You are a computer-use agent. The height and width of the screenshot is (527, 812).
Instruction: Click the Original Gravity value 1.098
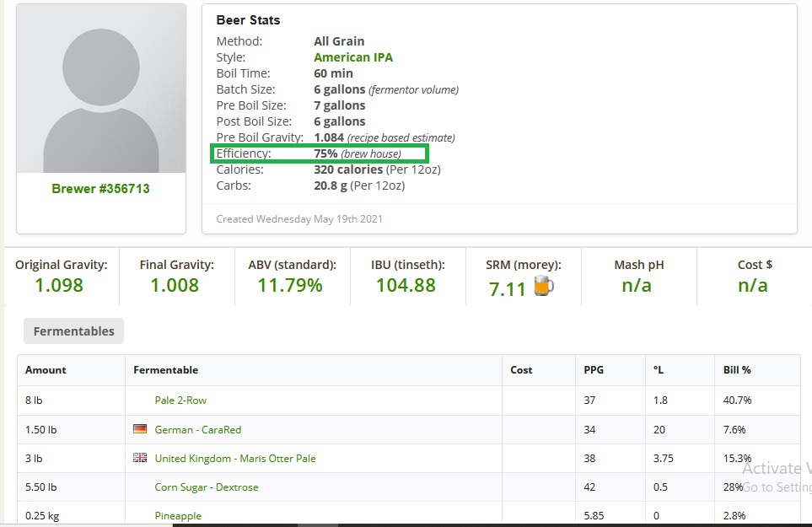(x=59, y=285)
